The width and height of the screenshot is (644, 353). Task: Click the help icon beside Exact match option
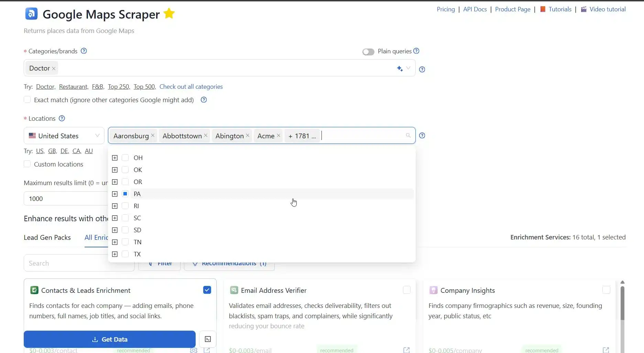[x=204, y=100]
